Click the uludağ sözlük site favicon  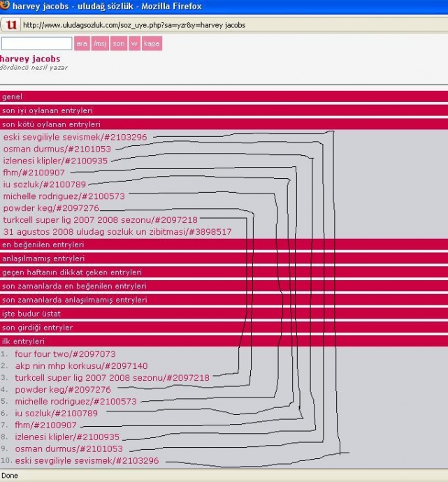point(11,25)
